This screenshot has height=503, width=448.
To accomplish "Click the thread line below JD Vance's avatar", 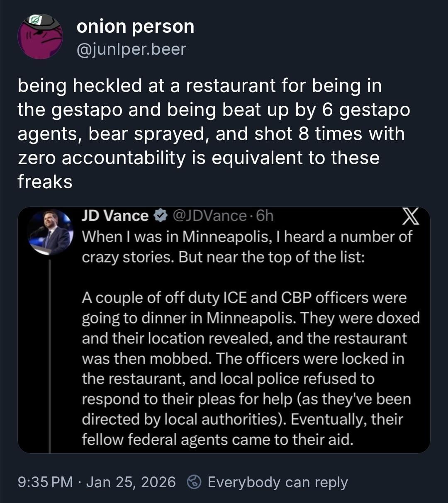I will click(x=49, y=352).
